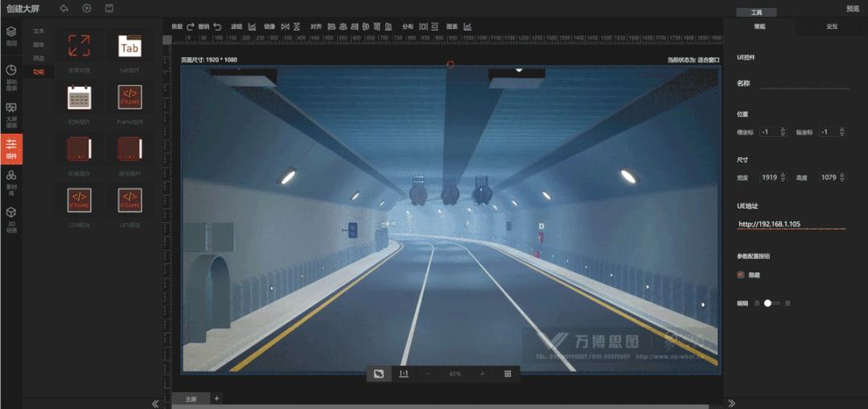Set canvas zoom to 1:1

[x=404, y=374]
